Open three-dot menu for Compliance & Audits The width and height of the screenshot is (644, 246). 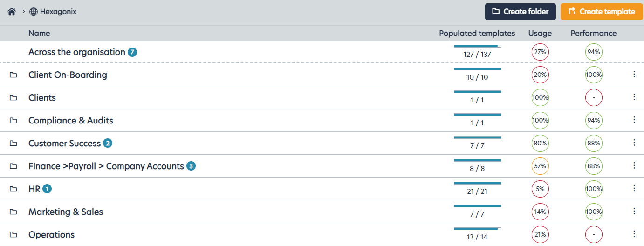click(x=634, y=120)
